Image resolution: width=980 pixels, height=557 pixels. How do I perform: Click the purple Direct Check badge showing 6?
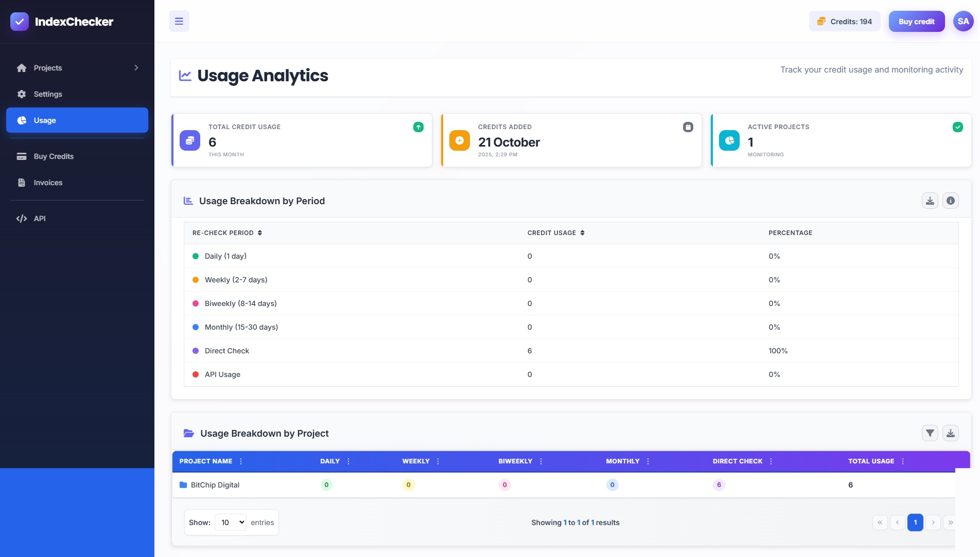coord(719,485)
